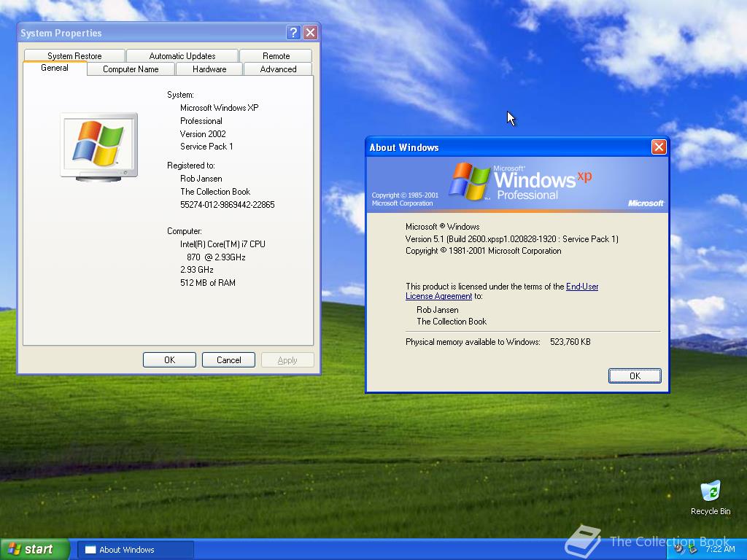
Task: Open the Recycle Bin desktop icon
Action: tap(711, 498)
